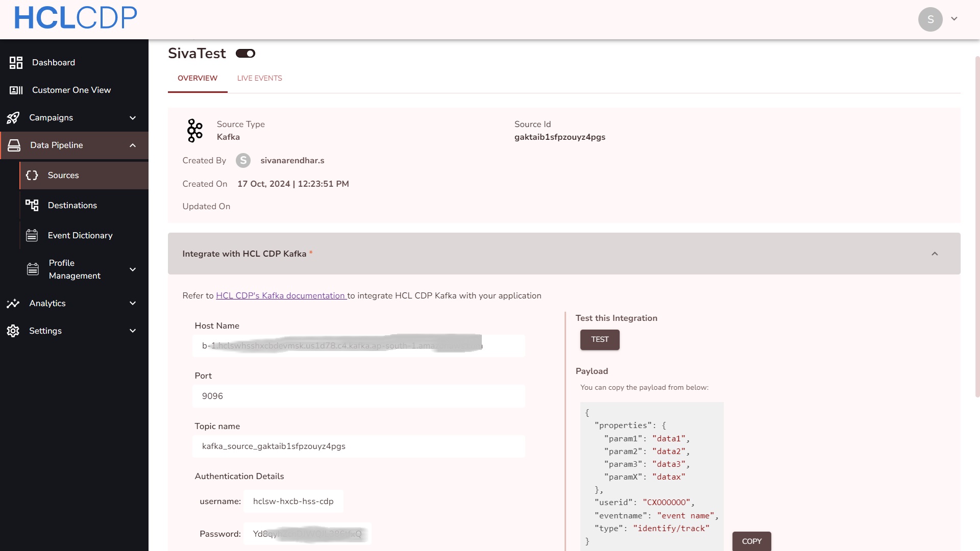Click the Kafka source type icon
The width and height of the screenshot is (980, 551).
click(x=194, y=131)
